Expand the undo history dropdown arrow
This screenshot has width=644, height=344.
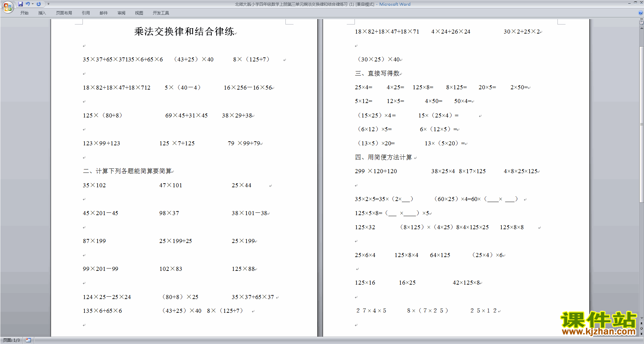coord(33,4)
